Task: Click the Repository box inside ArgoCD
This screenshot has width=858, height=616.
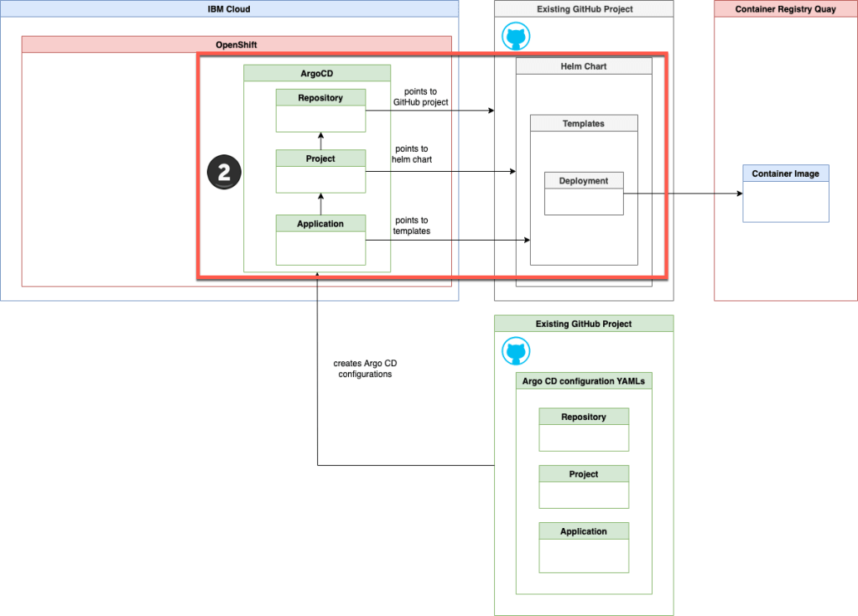Action: 321,110
